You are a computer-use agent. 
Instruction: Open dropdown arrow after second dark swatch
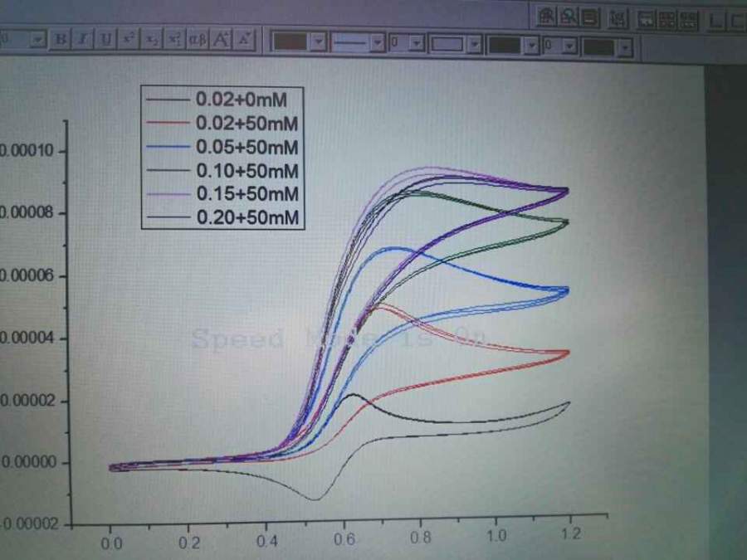coord(532,46)
